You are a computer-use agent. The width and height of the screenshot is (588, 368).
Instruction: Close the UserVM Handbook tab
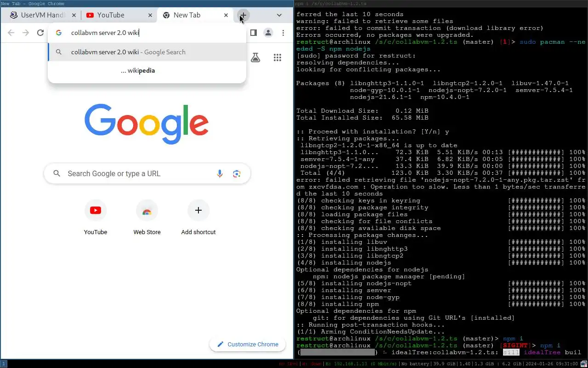[74, 15]
